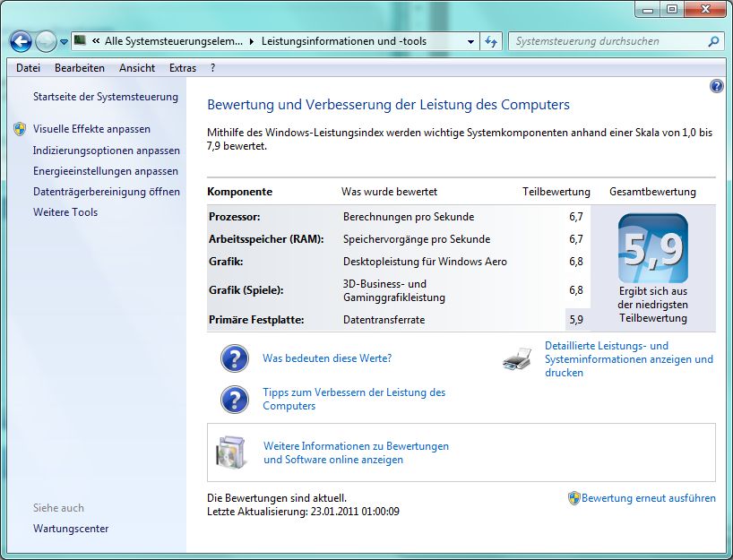This screenshot has width=733, height=560.
Task: Click the magnifier search icon
Action: tap(713, 41)
